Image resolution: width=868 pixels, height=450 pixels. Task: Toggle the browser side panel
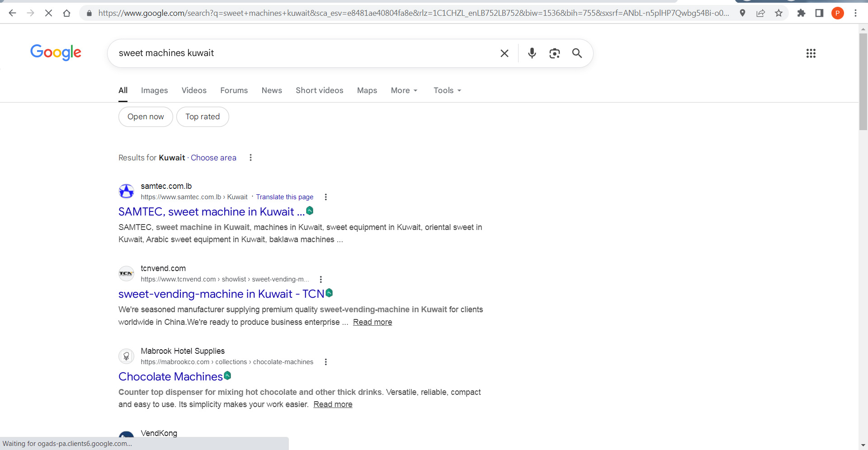(x=819, y=13)
